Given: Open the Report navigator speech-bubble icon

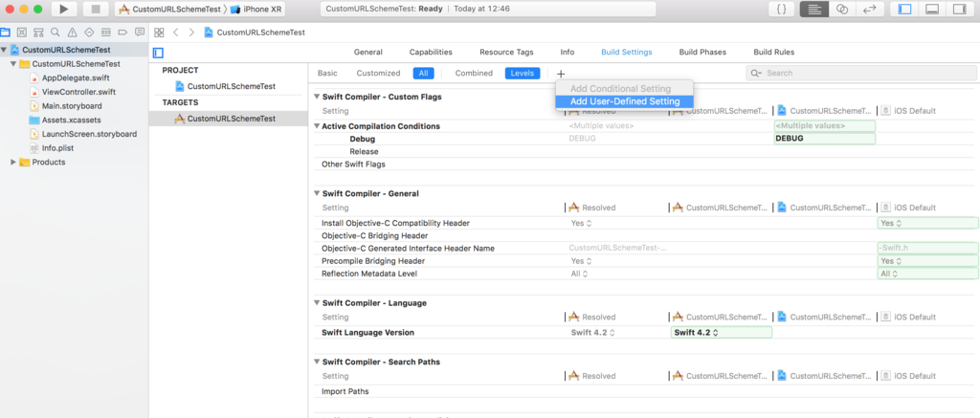Looking at the screenshot, I should [140, 32].
